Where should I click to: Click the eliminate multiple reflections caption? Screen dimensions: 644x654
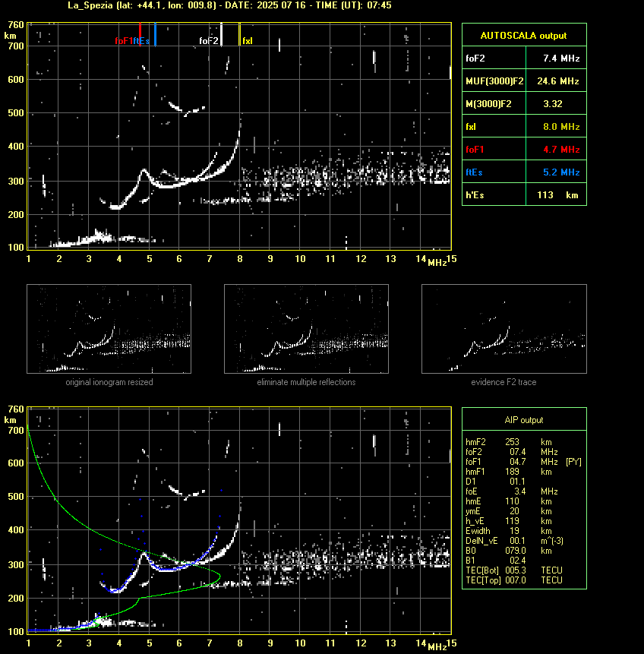306,382
